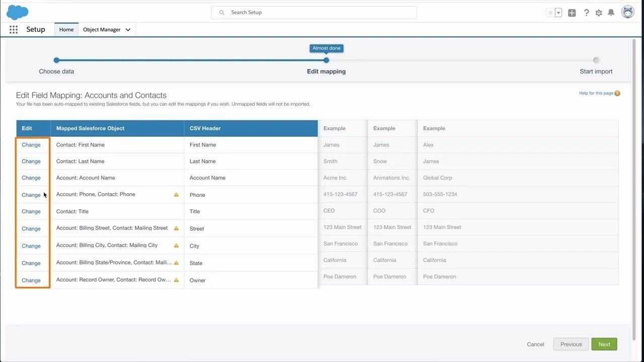Screen dimensions: 644x362
Task: Open the global actions plus icon
Action: tap(572, 13)
